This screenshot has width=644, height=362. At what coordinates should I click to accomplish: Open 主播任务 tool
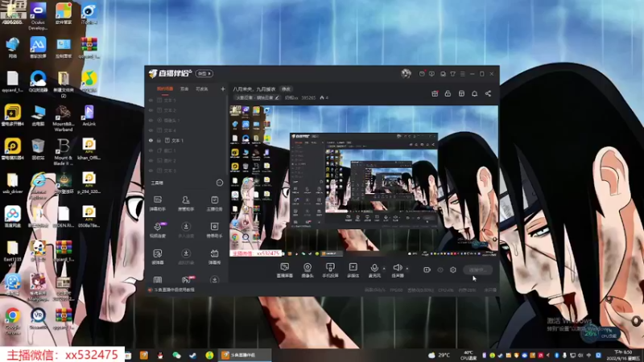click(214, 204)
